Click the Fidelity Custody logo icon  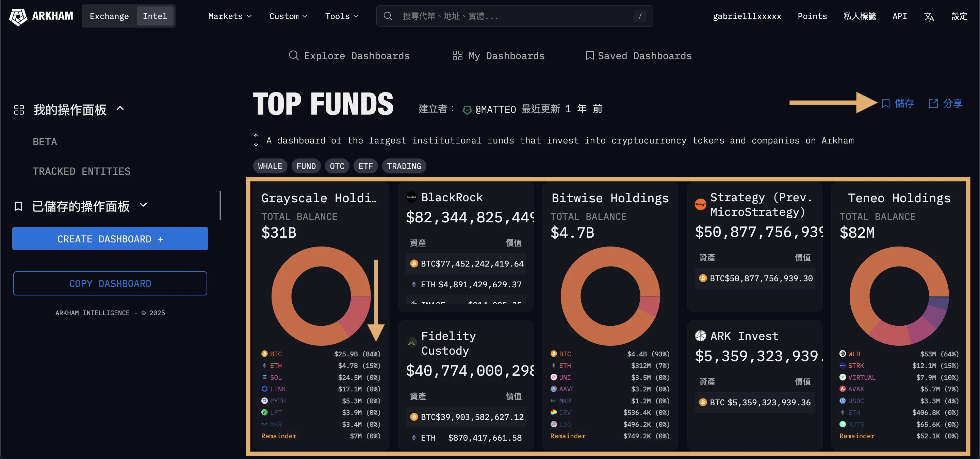click(412, 343)
